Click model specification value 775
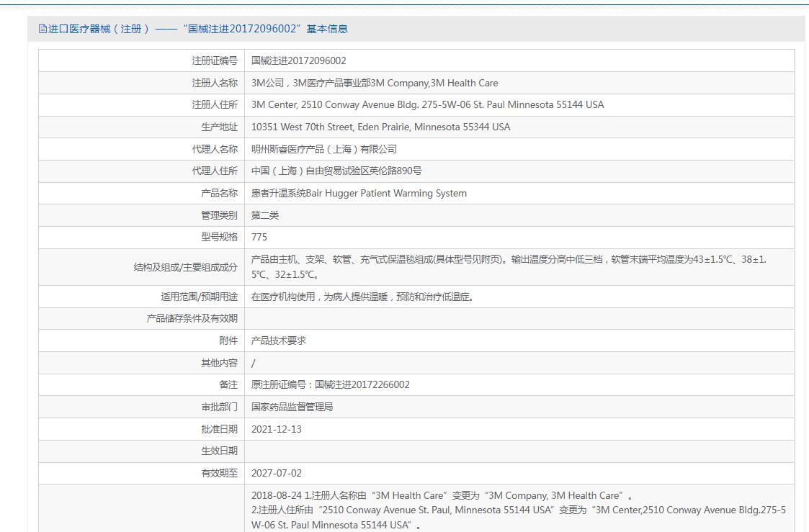Image resolution: width=809 pixels, height=532 pixels. point(259,237)
